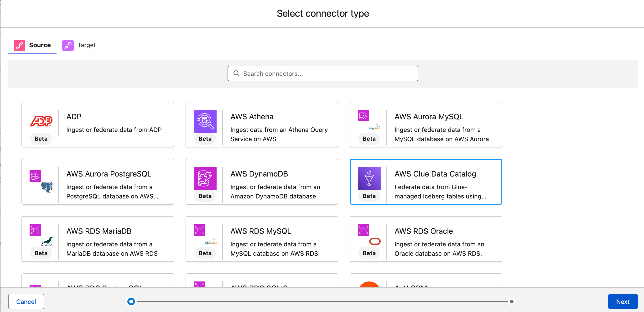This screenshot has width=644, height=312.
Task: Choose AWS Aurora MySQL connector title
Action: click(429, 116)
